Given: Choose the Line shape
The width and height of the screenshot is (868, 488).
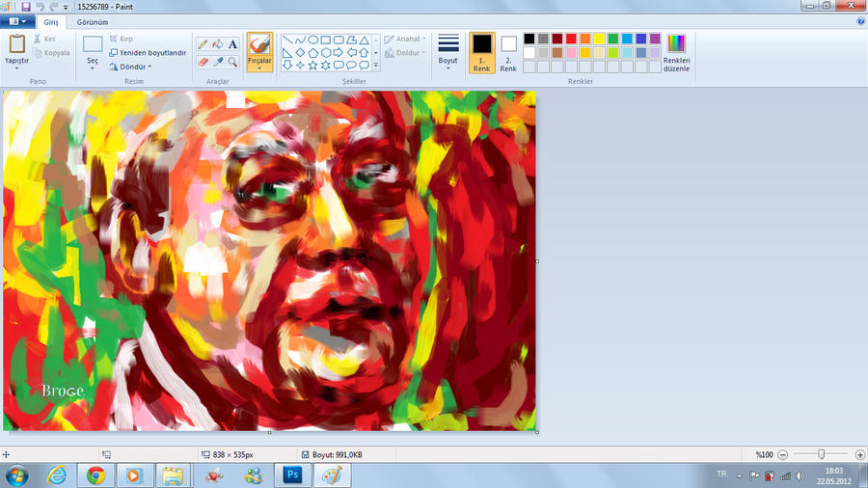Looking at the screenshot, I should pos(287,41).
